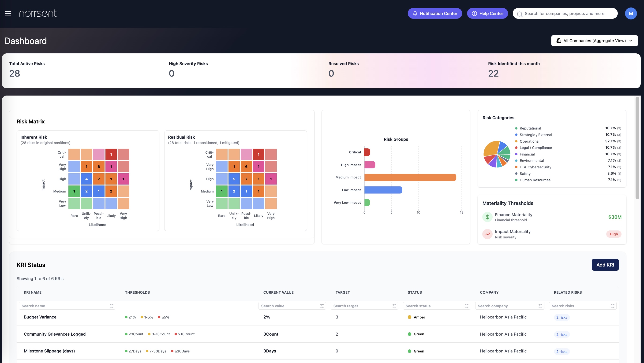This screenshot has height=363, width=644.
Task: Click the filter icon in Search company field
Action: tap(540, 306)
